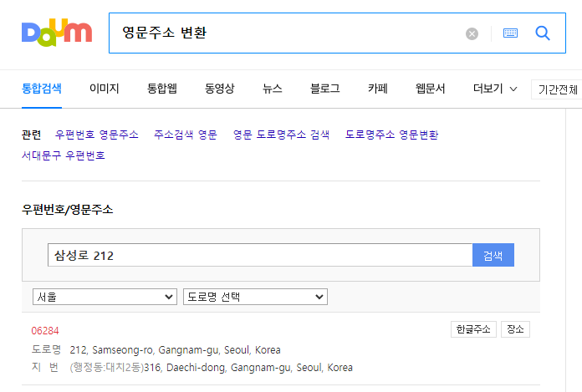This screenshot has width=582, height=392.
Task: Go to the 동영상 tab
Action: [219, 89]
